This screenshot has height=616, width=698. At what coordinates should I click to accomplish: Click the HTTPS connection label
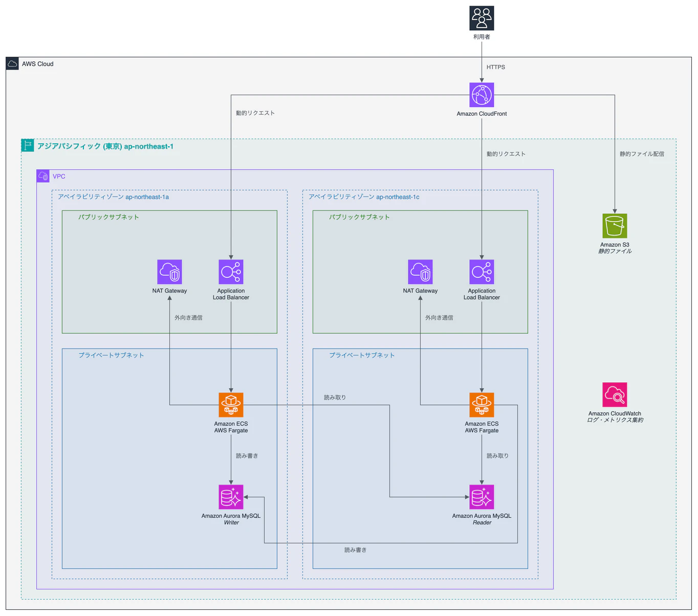496,67
